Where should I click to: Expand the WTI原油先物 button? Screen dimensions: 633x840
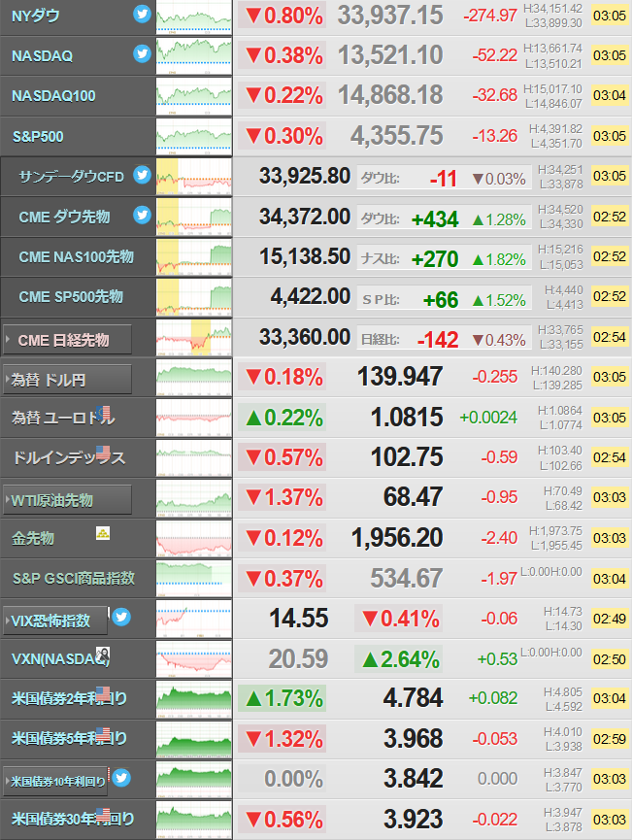[67, 500]
